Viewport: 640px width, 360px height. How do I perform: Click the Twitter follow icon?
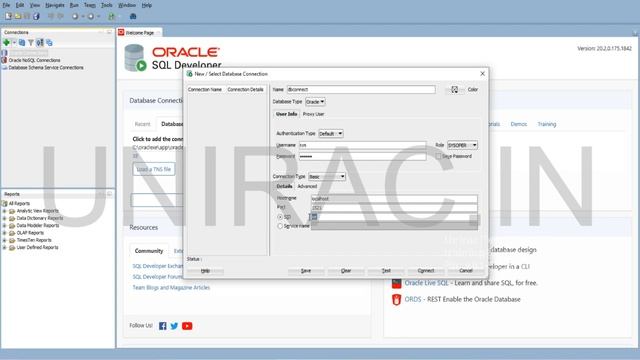point(174,326)
